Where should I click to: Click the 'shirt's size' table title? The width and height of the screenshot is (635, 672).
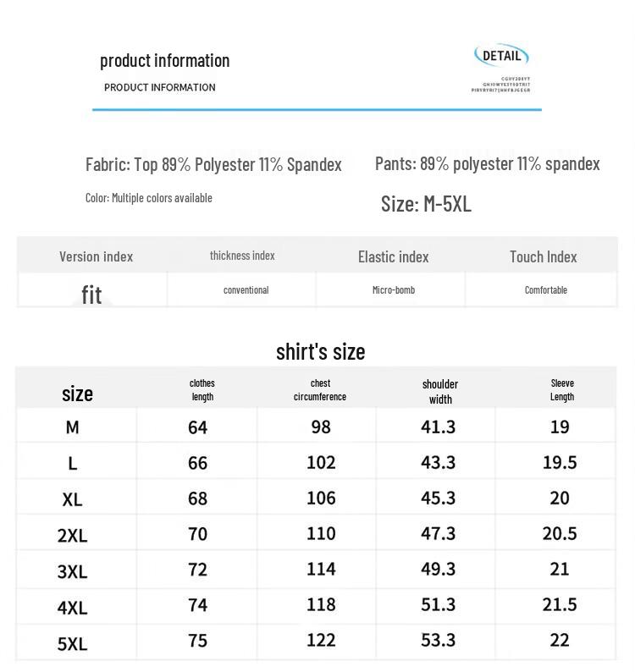320,352
